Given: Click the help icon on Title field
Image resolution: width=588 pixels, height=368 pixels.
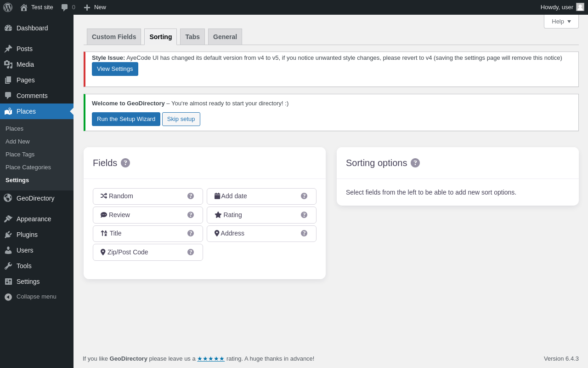Looking at the screenshot, I should 191,233.
